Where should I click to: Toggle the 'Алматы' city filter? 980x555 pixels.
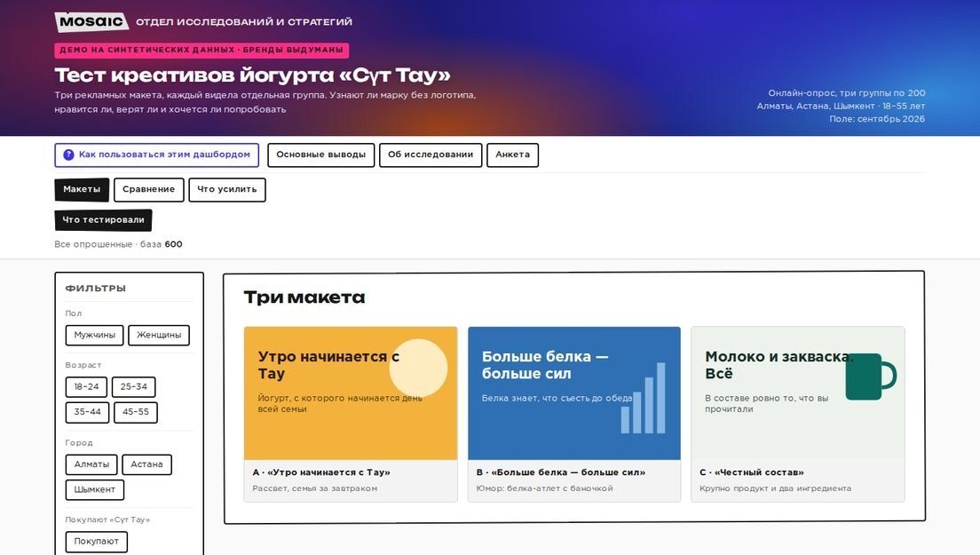pyautogui.click(x=91, y=464)
